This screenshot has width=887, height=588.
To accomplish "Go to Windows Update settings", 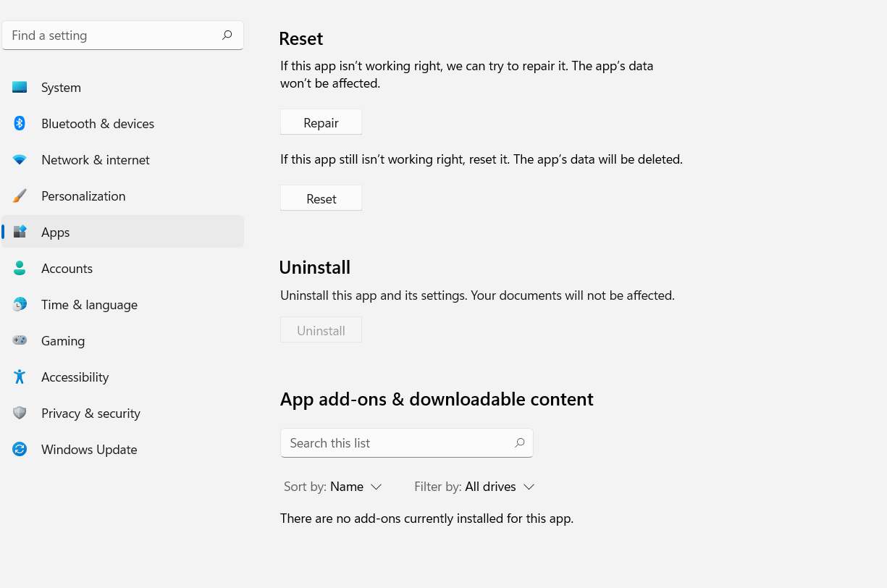I will (89, 450).
